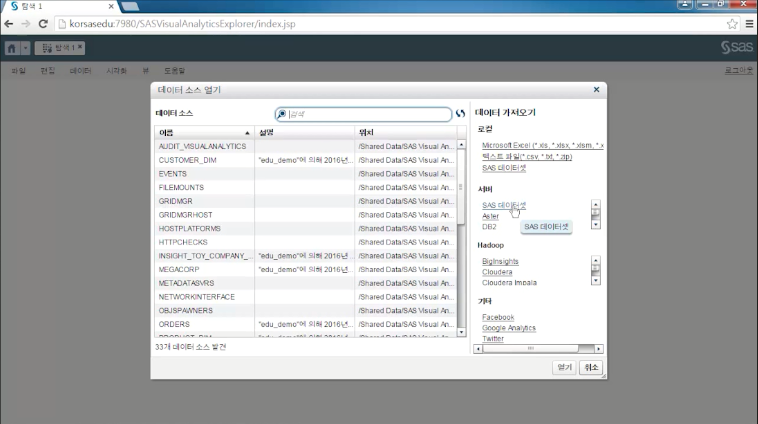Select the ORDERS data source
Screen dimensions: 758x424
[306, 324]
